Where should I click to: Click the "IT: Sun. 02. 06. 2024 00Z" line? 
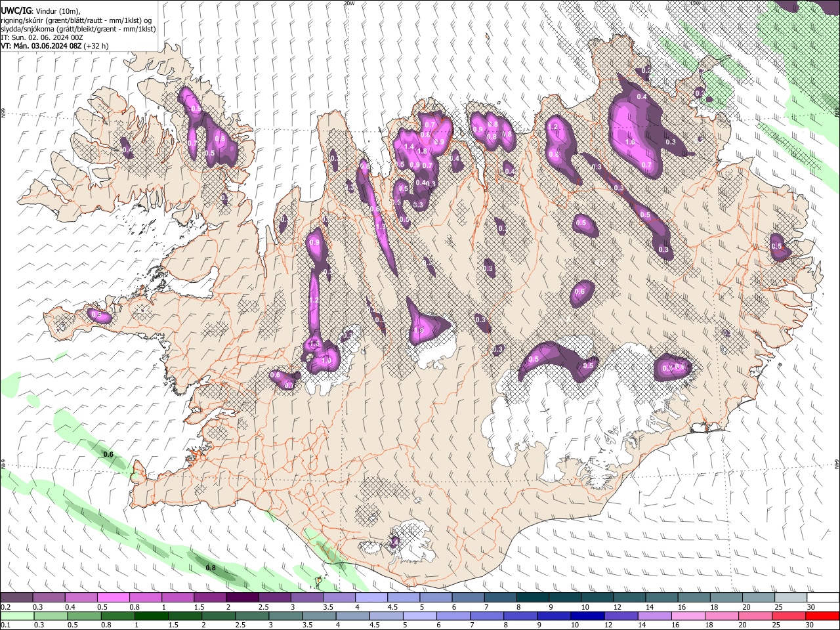coord(41,37)
